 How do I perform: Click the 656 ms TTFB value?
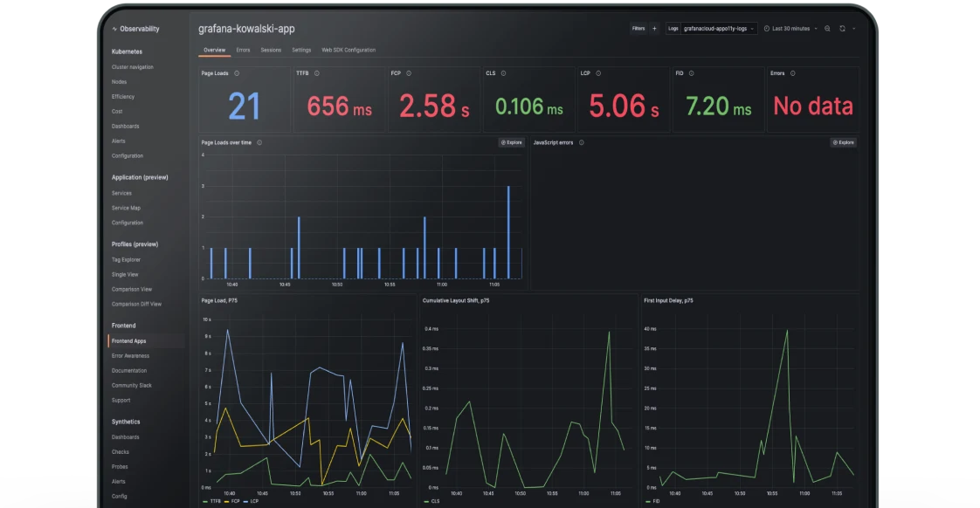[340, 106]
